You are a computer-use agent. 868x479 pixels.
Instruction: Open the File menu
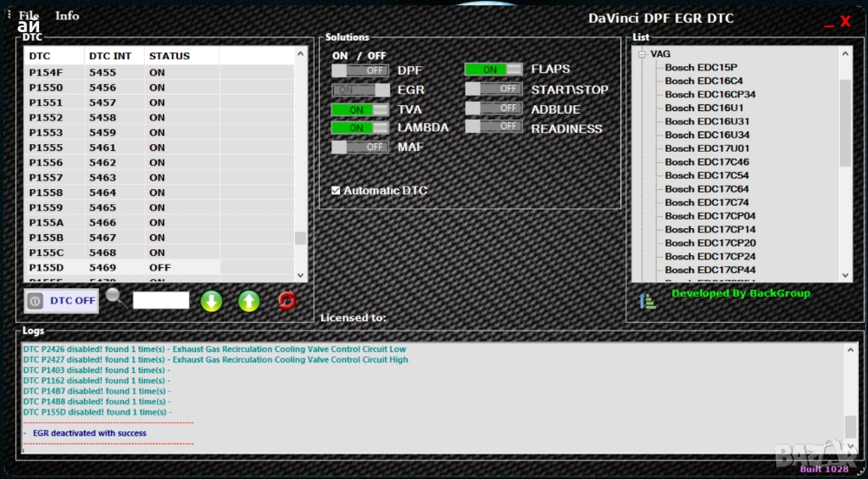tap(29, 15)
